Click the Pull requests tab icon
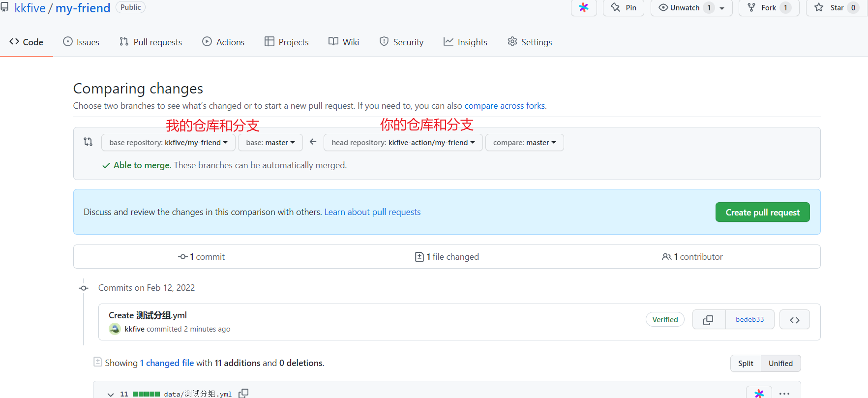The width and height of the screenshot is (868, 398). coord(124,41)
